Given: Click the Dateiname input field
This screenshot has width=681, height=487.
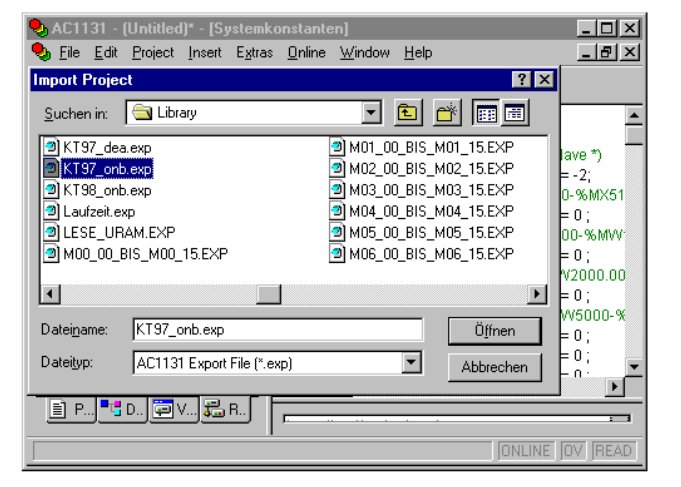Looking at the screenshot, I should [x=277, y=330].
